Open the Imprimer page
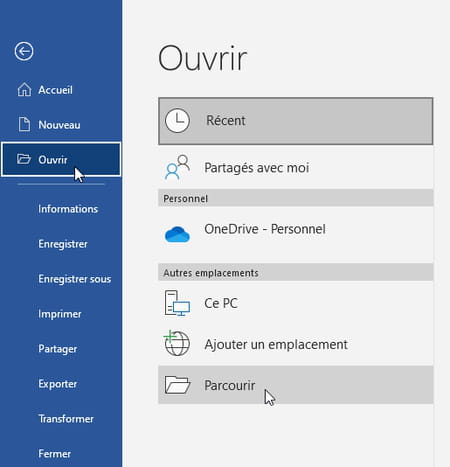Viewport: 450px width, 467px height. [60, 314]
